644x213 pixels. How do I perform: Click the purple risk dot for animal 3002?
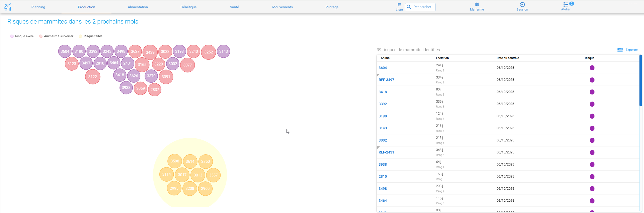click(592, 140)
